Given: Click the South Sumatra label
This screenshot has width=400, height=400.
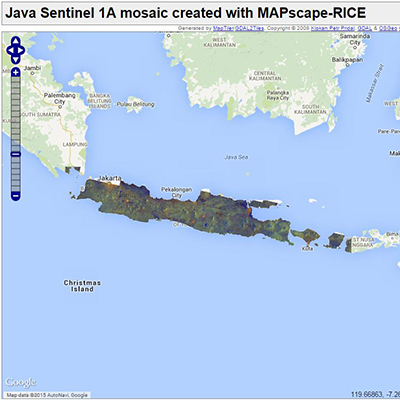Looking at the screenshot, I should click(40, 114).
